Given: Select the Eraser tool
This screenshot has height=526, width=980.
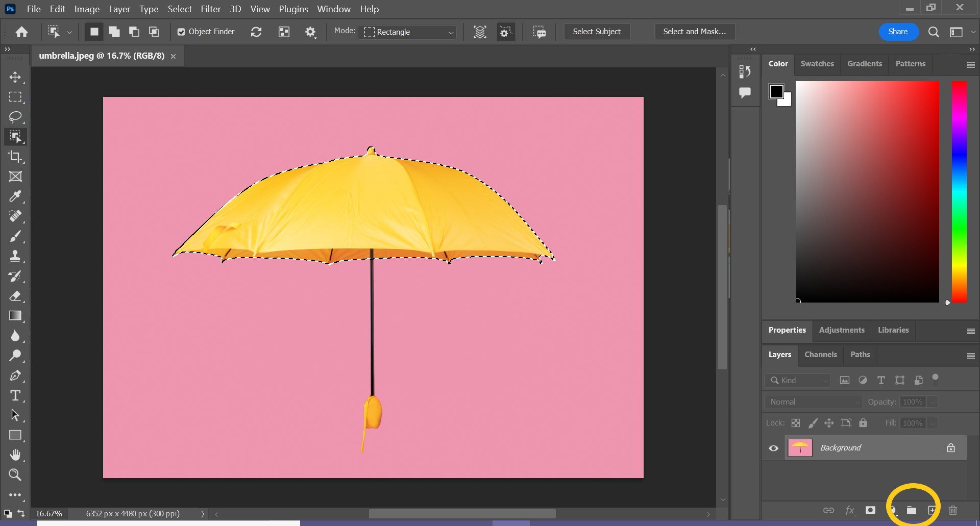Looking at the screenshot, I should (x=15, y=296).
